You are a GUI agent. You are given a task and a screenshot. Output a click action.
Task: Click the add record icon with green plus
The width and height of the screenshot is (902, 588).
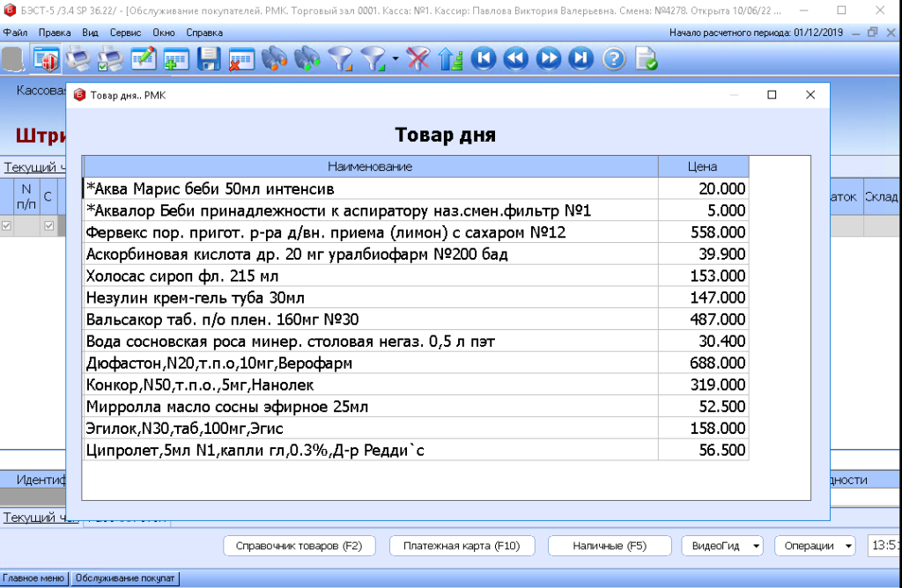[x=175, y=59]
